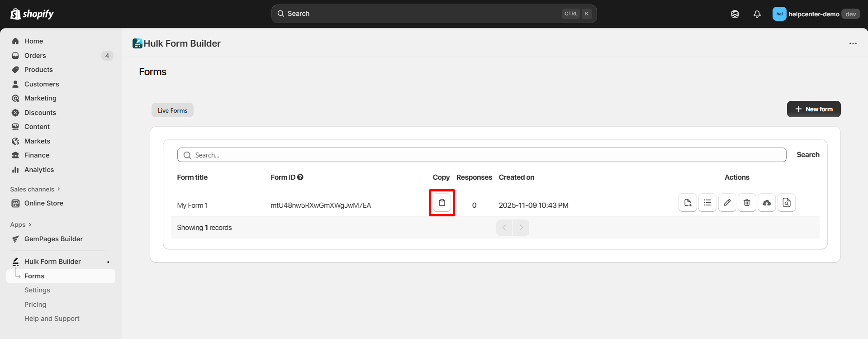Open the notifications bell

pyautogui.click(x=757, y=14)
